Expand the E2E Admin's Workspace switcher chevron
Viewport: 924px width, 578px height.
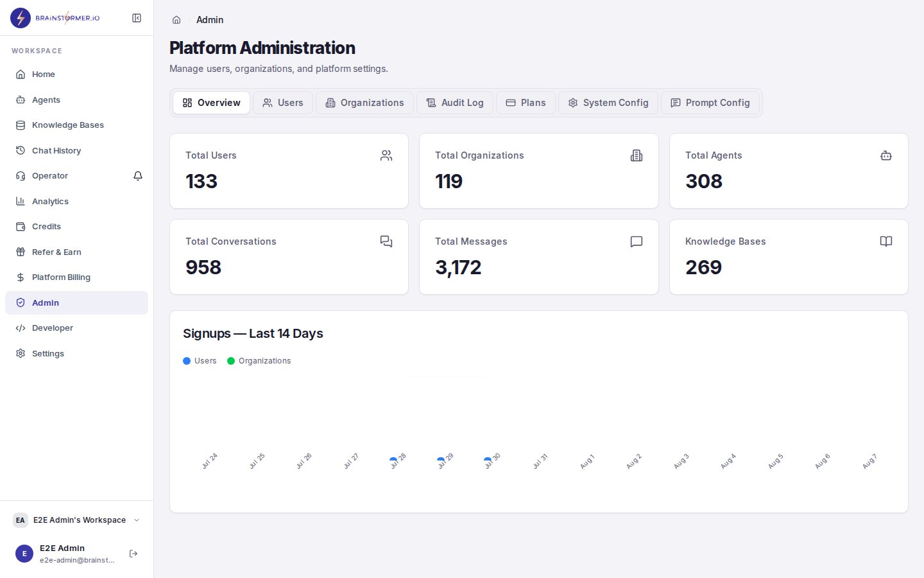pos(137,520)
